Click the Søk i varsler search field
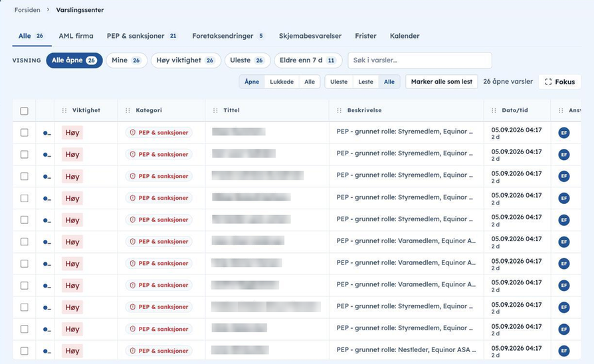 [x=420, y=60]
